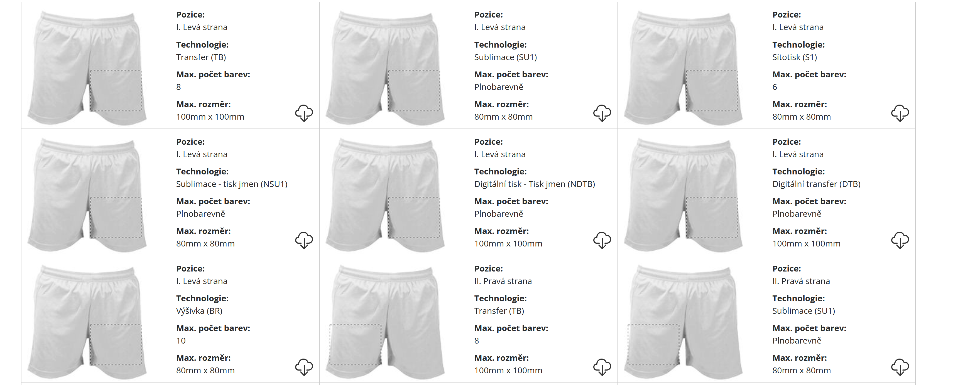Select shorts image for Digitální transfer (DTB)
This screenshot has width=980, height=385.
pyautogui.click(x=683, y=194)
